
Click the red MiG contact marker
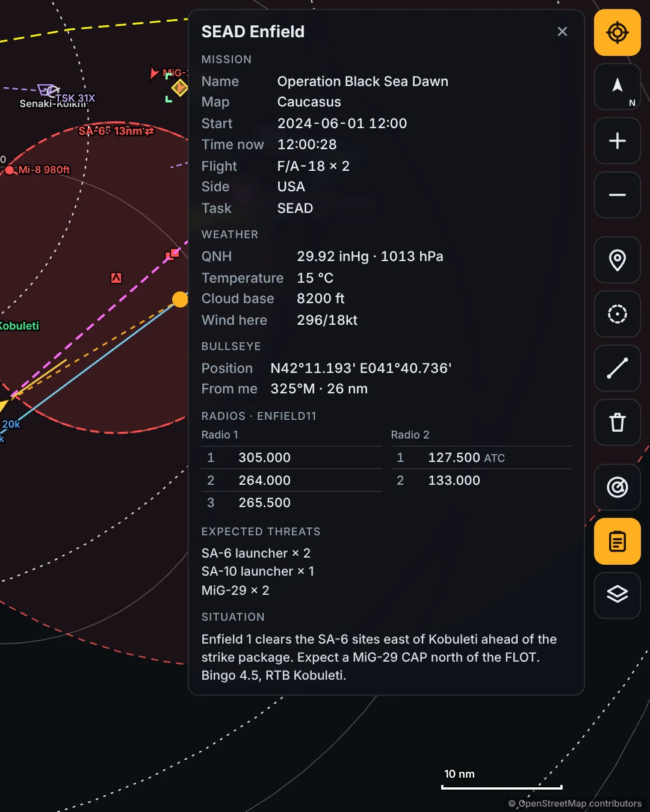pos(154,73)
